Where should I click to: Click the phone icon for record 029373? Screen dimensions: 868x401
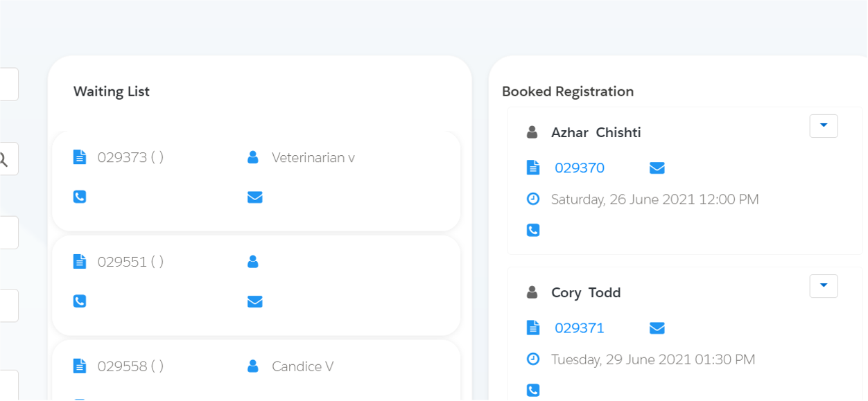(x=79, y=197)
